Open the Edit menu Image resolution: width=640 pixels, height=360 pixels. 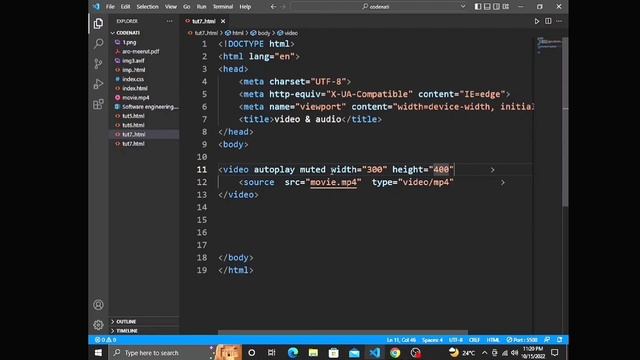(x=125, y=7)
